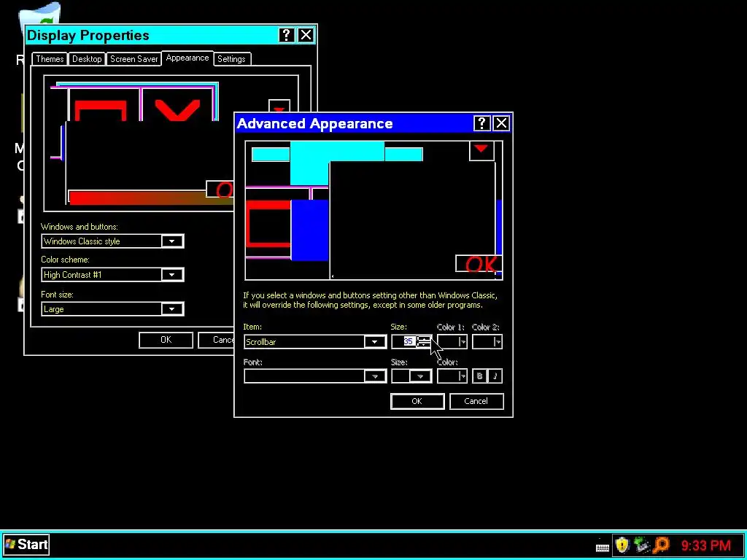This screenshot has height=560, width=747.
Task: Open the Screen Saver tab
Action: (x=134, y=59)
